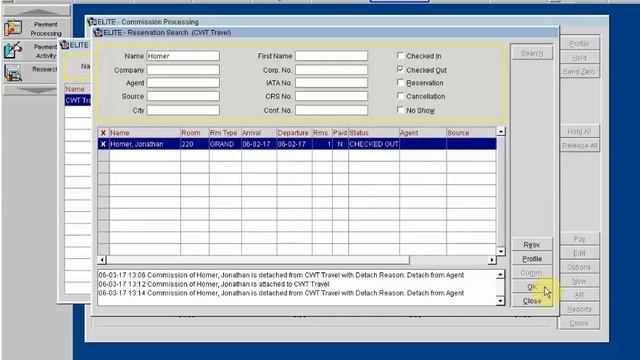Click the Reservation Search window title icon
The height and width of the screenshot is (360, 640).
tap(98, 32)
